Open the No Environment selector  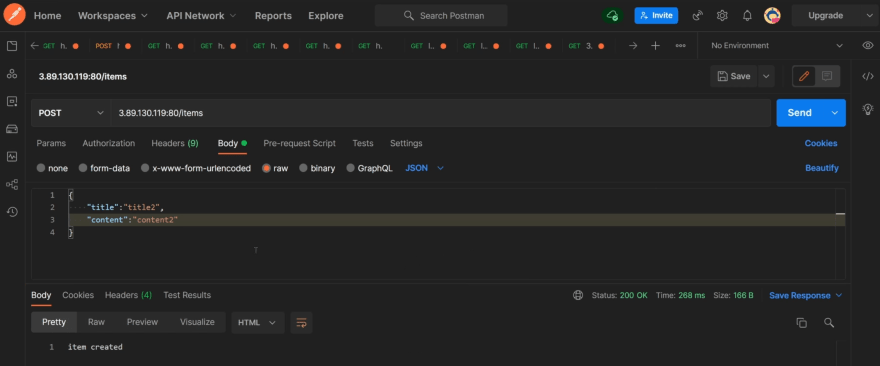777,45
